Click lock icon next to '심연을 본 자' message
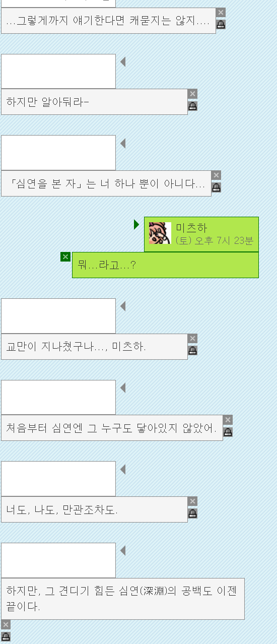277x644 pixels. click(x=216, y=187)
